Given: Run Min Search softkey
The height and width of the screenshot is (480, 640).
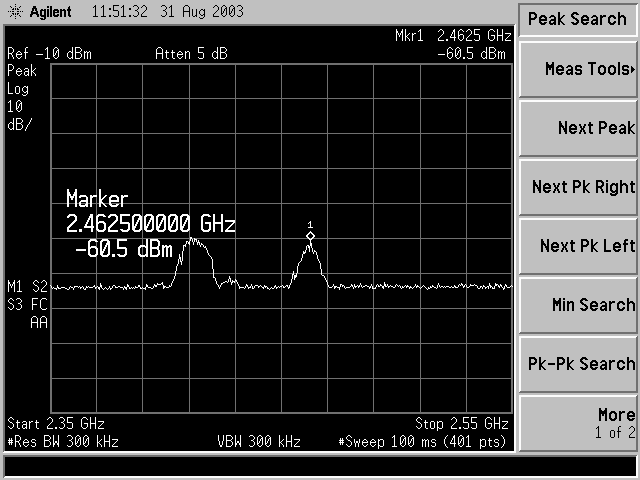Looking at the screenshot, I should [578, 305].
